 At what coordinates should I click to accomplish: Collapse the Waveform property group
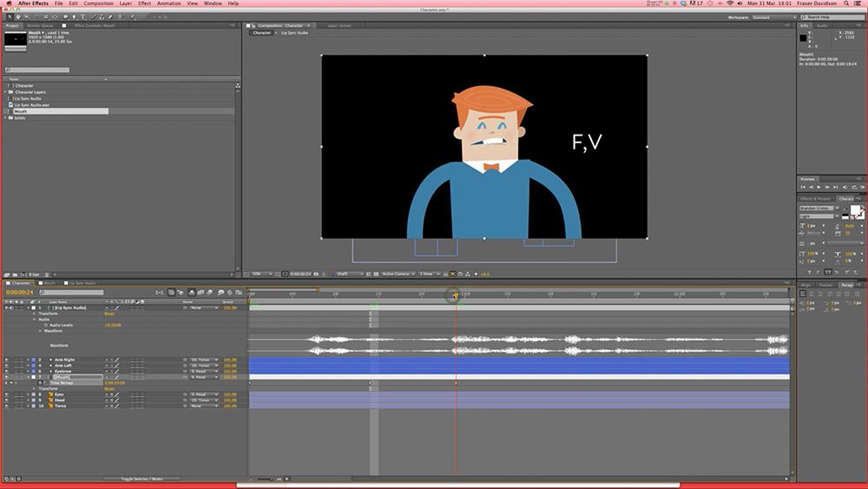point(39,331)
